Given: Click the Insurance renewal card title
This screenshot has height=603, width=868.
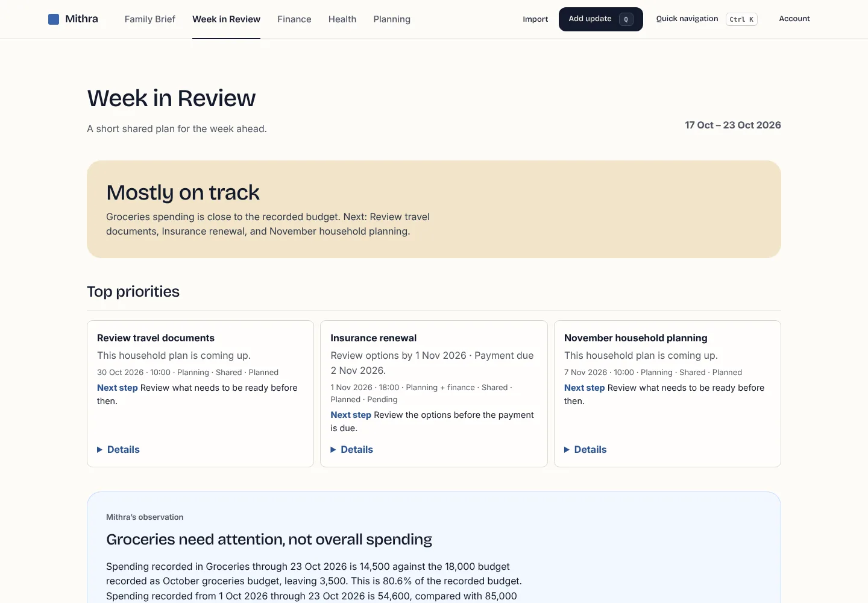Looking at the screenshot, I should pos(374,338).
